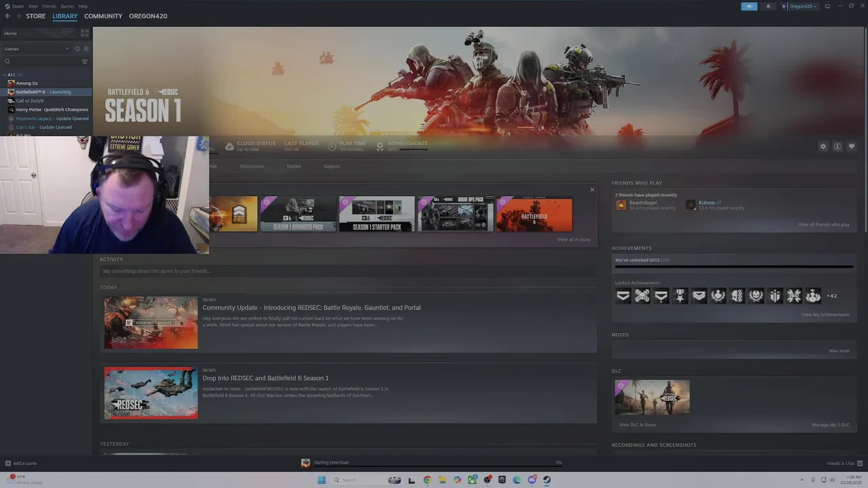Open Community Update REDSEC news article
Screen dimensions: 868x488
coord(349,322)
